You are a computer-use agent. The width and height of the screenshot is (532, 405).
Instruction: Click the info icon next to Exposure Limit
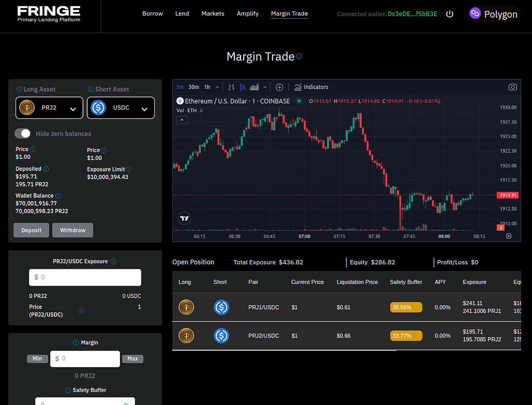129,169
